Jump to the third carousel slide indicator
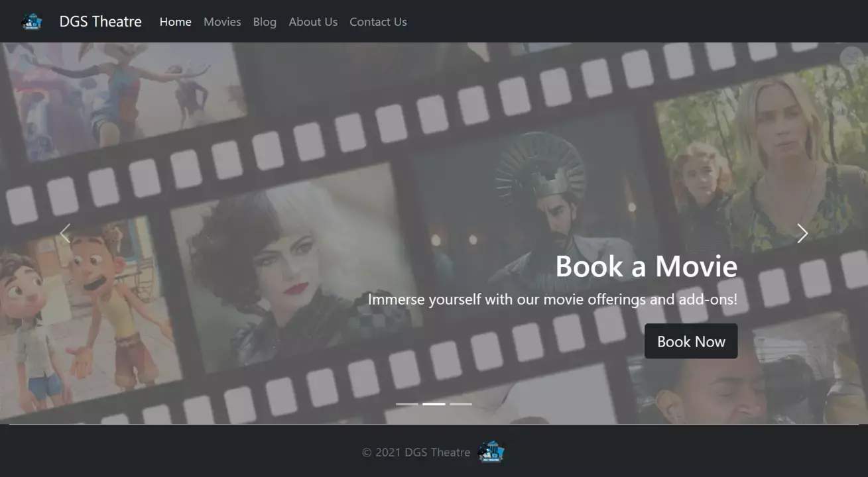The height and width of the screenshot is (477, 868). click(461, 403)
